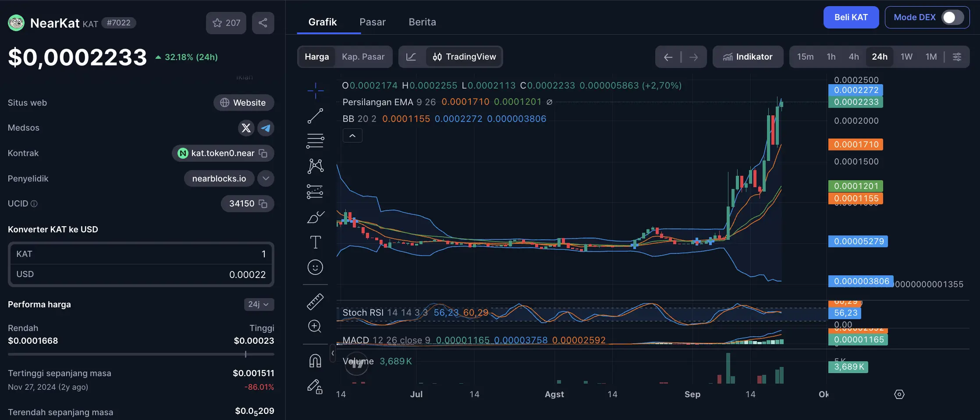Select the brush drawing tool
Screen dimensions: 980x420
pyautogui.click(x=315, y=217)
